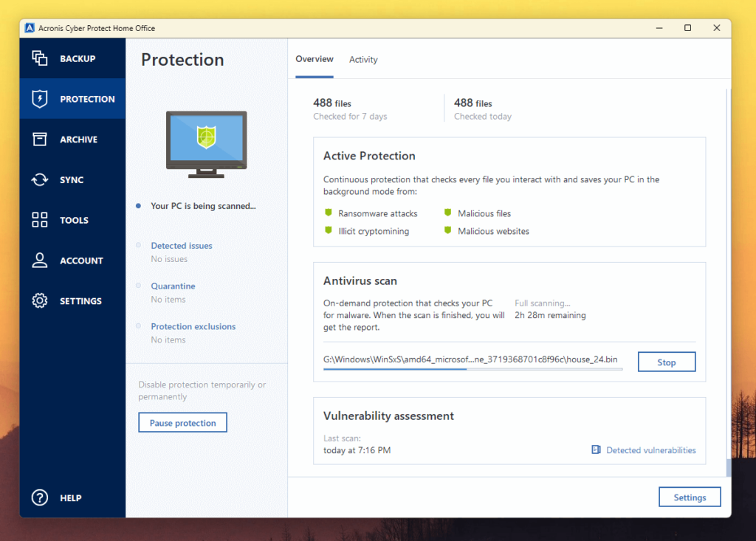Maximize the Acronis window
This screenshot has height=541, width=756.
pyautogui.click(x=687, y=28)
